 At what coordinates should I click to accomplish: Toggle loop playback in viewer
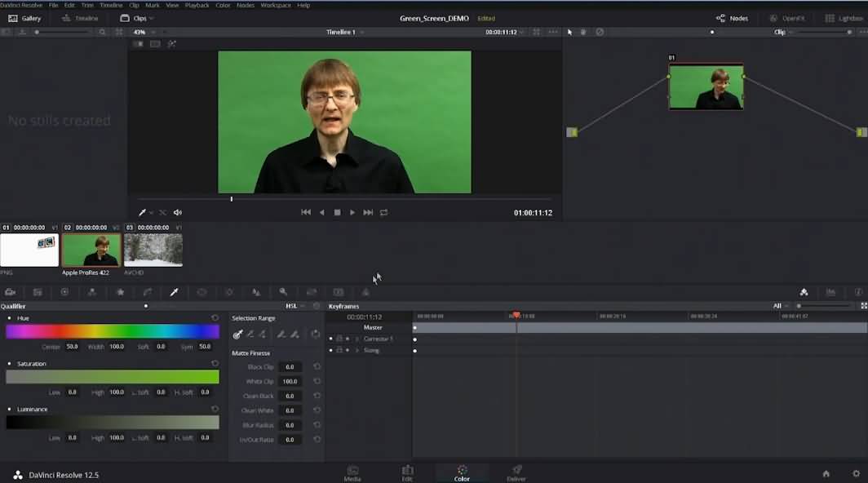[383, 212]
